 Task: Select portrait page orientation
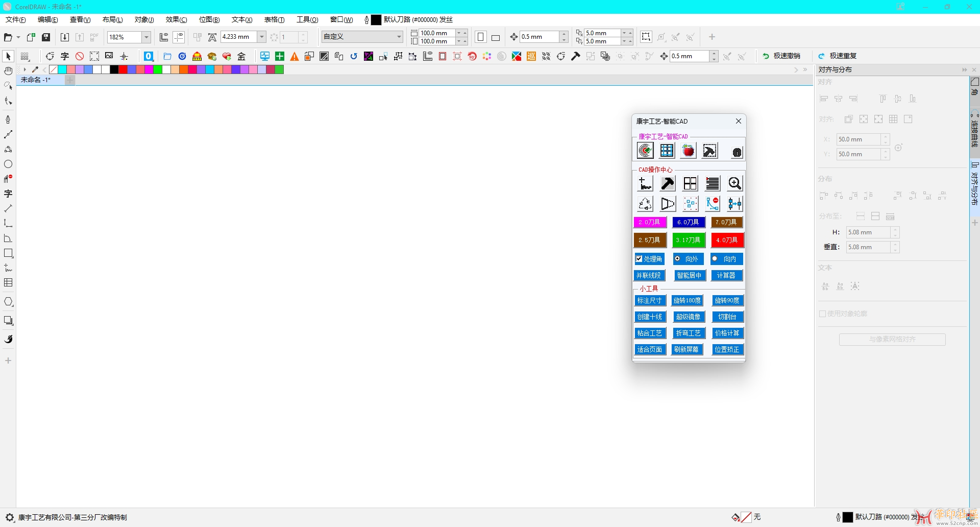click(481, 37)
